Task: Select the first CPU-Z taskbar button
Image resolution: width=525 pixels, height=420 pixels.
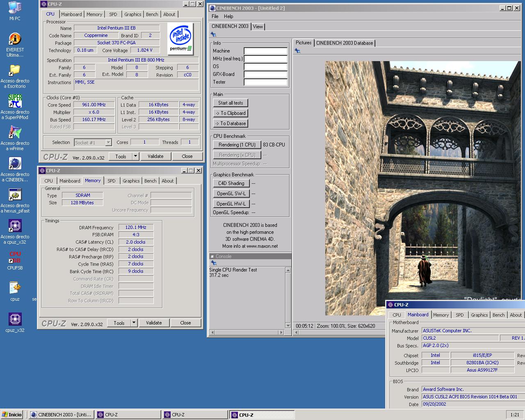Action: (128, 415)
